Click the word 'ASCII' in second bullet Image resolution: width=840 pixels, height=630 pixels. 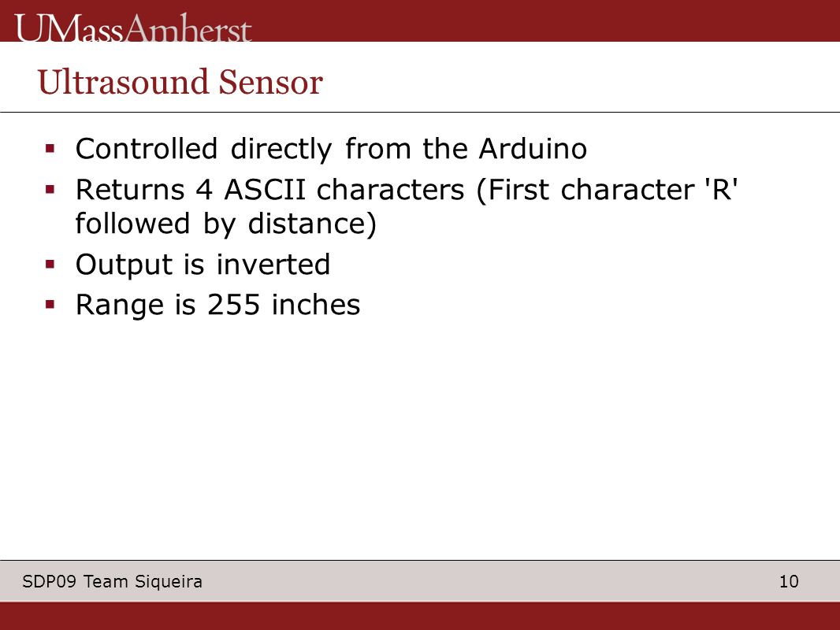click(265, 190)
